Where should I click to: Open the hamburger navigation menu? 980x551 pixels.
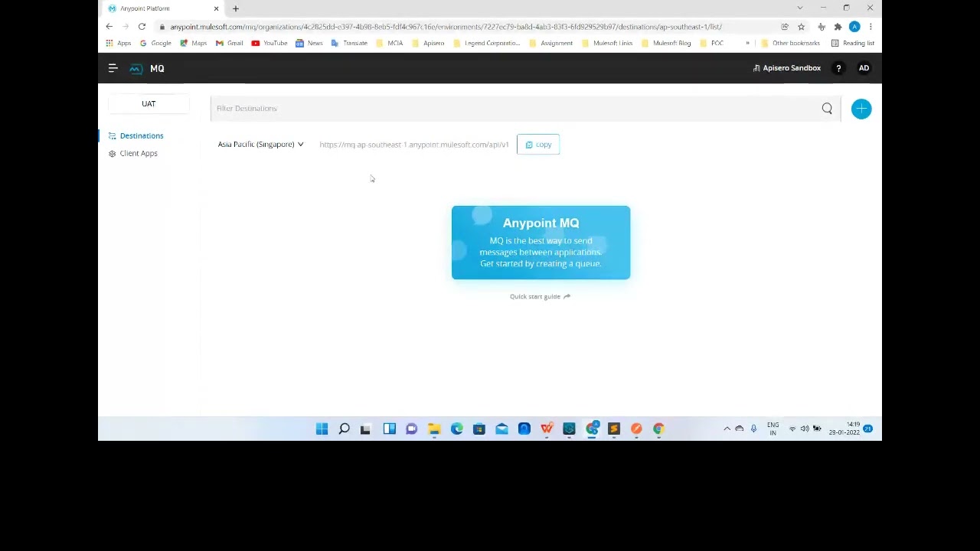click(x=113, y=68)
